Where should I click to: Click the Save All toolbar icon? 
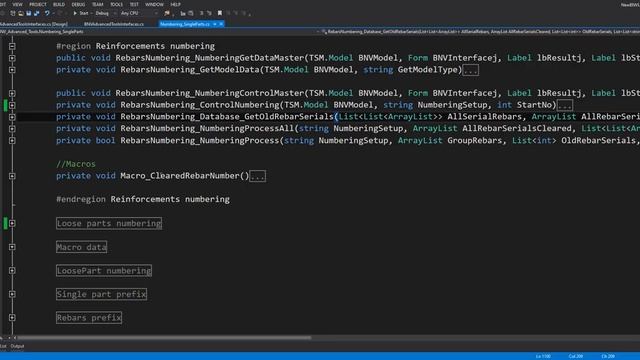tap(37, 13)
